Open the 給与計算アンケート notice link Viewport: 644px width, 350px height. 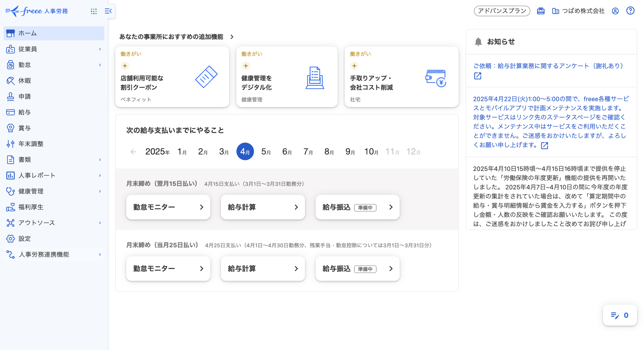(548, 66)
